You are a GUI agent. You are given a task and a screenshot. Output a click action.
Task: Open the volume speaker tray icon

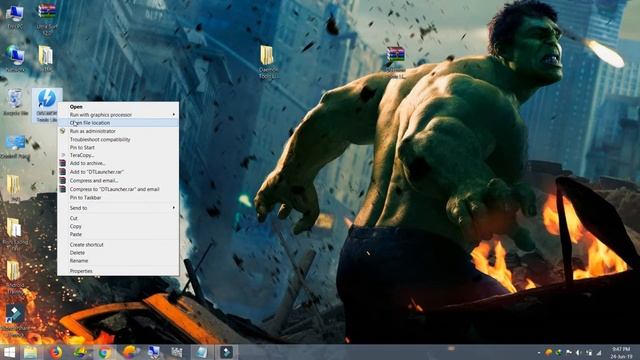(x=578, y=352)
